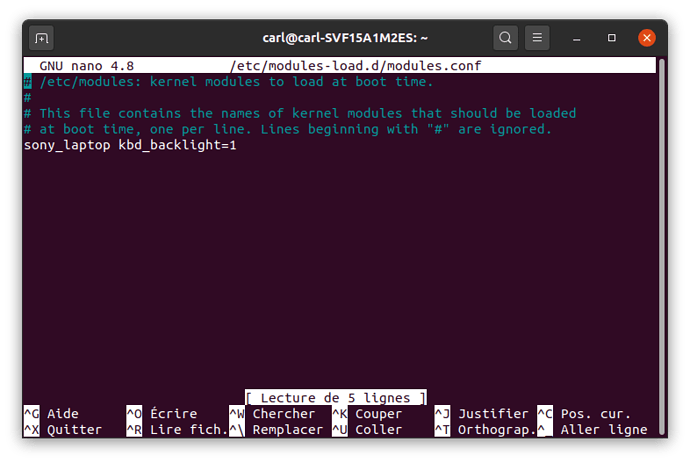Click the ^U Coller shortcut

(x=367, y=430)
